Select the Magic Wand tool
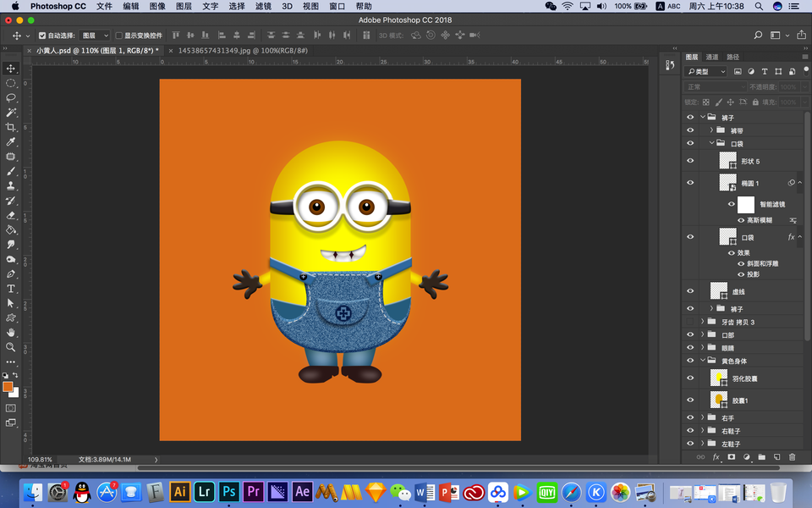 click(x=11, y=112)
